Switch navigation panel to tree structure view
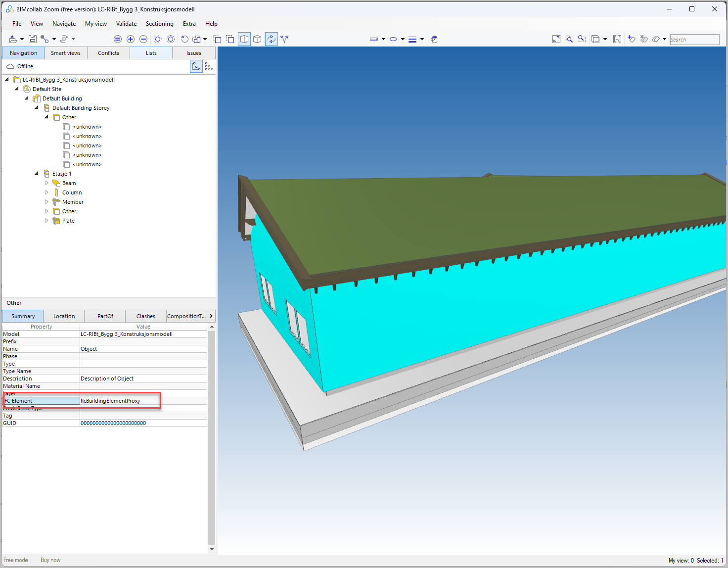This screenshot has height=568, width=728. point(196,67)
